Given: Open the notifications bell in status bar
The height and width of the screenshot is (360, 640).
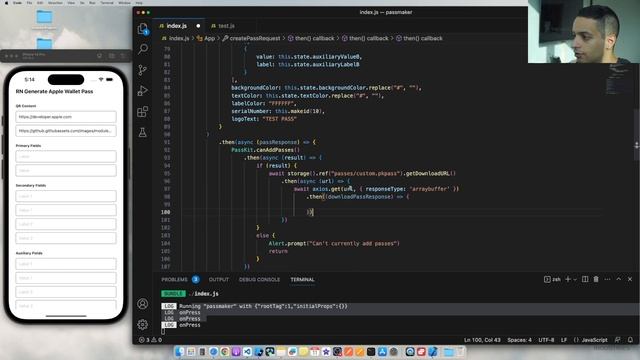Looking at the screenshot, I should click(x=630, y=340).
